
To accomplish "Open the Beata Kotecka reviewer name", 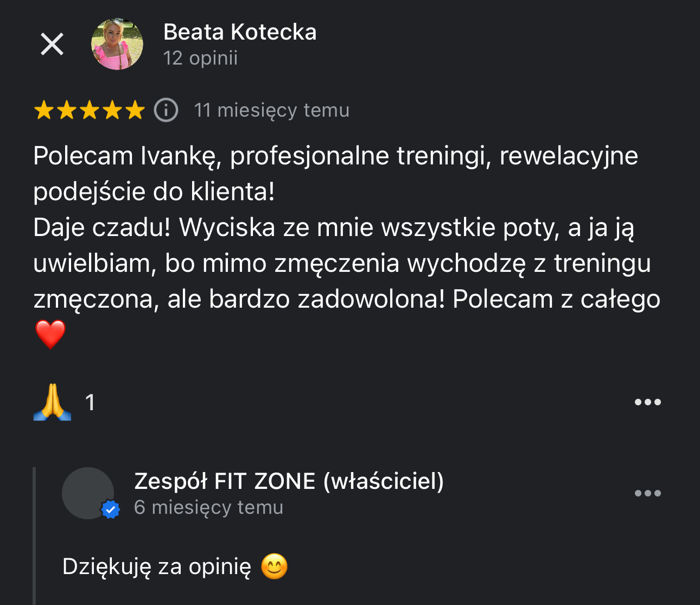I will point(240,32).
